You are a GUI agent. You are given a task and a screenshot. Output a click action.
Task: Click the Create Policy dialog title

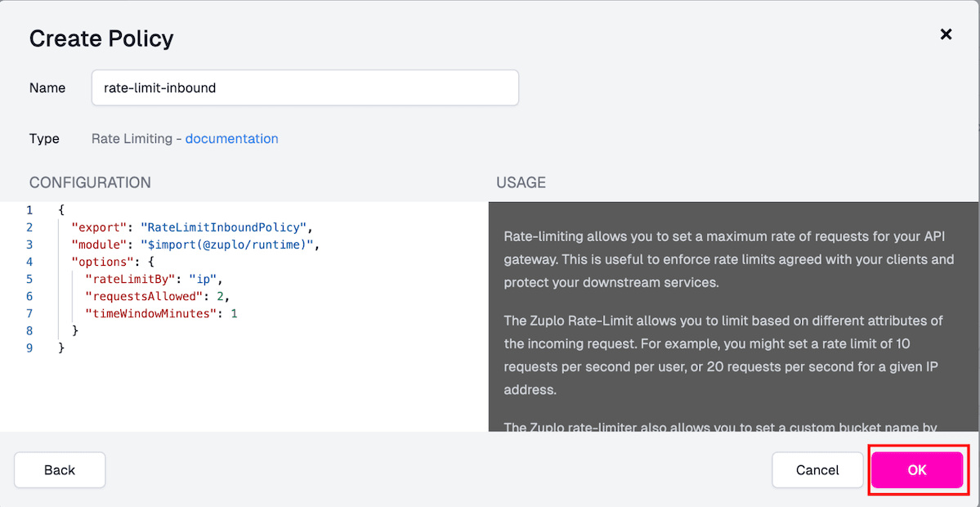coord(101,38)
